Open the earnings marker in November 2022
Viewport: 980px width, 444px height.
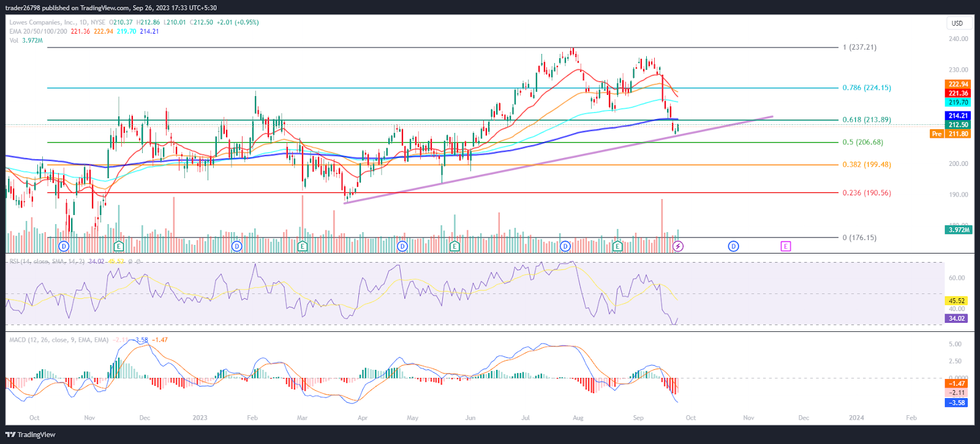119,246
